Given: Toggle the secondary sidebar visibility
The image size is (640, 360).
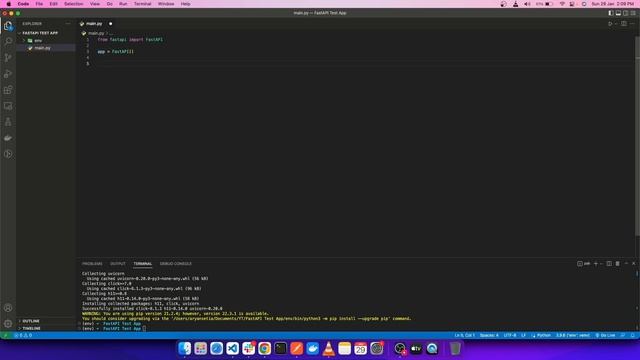Looking at the screenshot, I should click(x=626, y=13).
